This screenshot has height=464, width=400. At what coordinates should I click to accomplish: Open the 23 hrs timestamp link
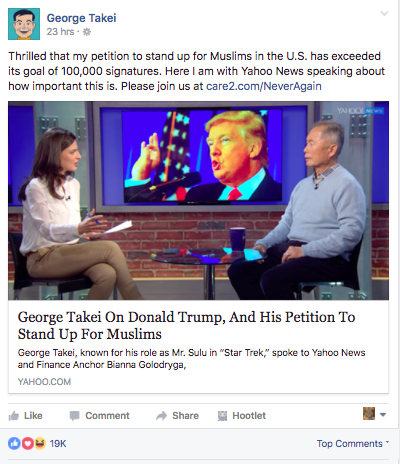point(60,32)
